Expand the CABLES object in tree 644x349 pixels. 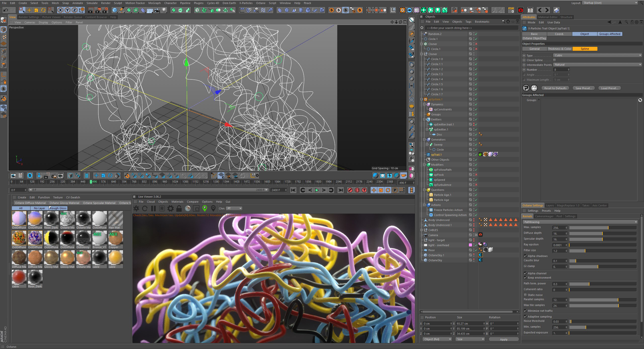click(x=422, y=230)
